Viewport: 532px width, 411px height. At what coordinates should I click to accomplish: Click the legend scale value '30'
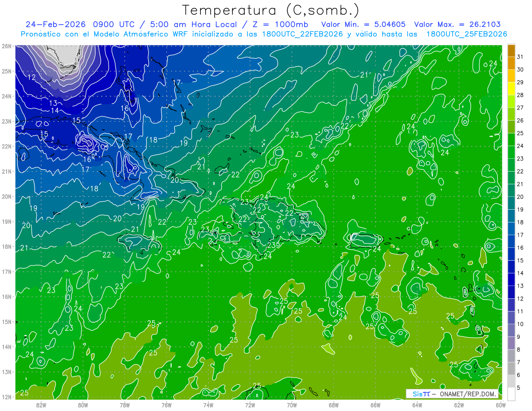point(520,70)
